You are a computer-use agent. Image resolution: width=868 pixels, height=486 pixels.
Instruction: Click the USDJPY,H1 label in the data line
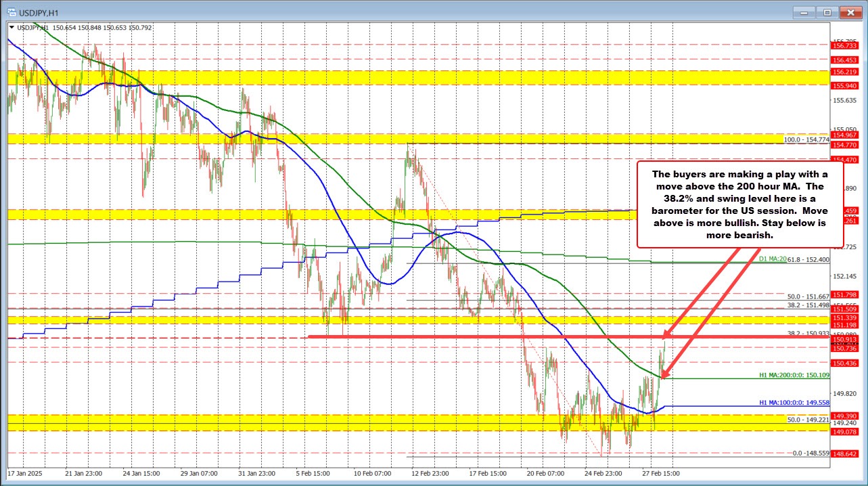(x=34, y=28)
